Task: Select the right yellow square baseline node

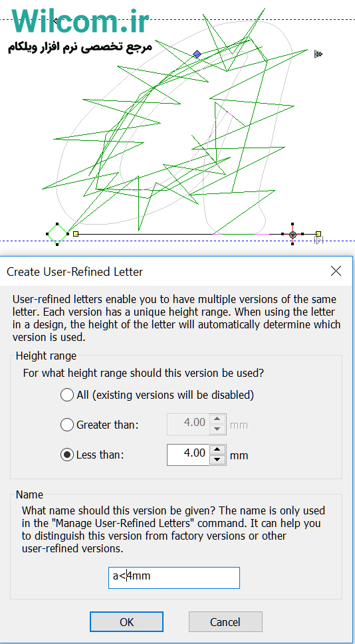Action: (318, 234)
